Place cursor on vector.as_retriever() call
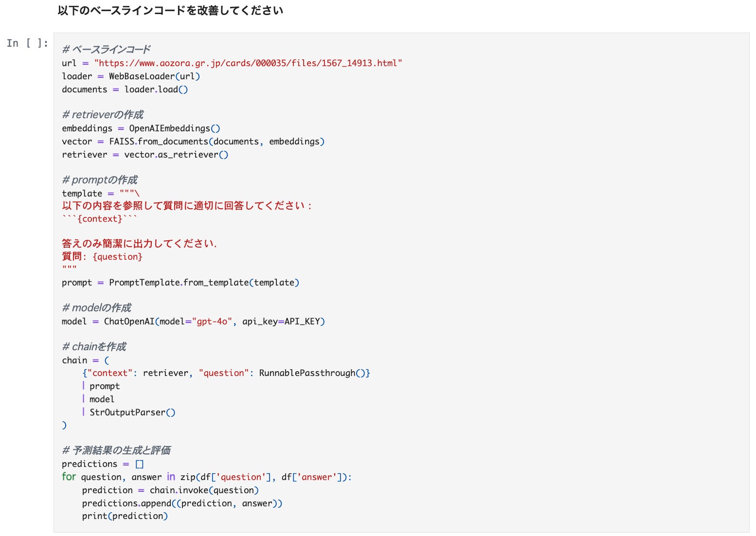The height and width of the screenshot is (536, 756). (x=176, y=155)
